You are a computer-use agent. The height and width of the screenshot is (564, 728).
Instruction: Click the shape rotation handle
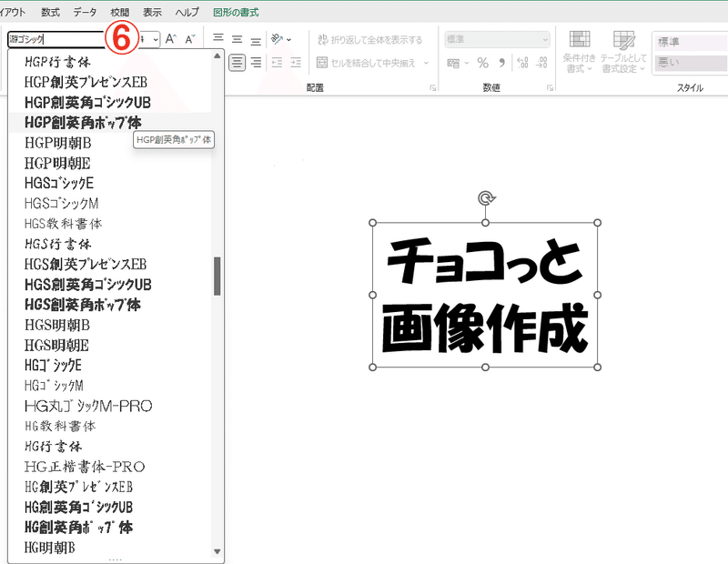pos(486,198)
